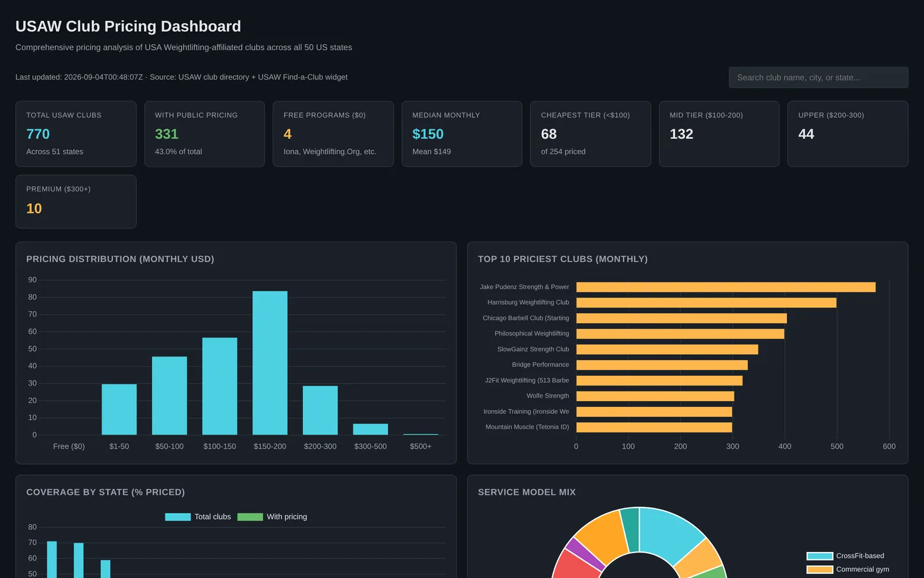Screen dimensions: 924x578
Task: Toggle the Commercial gym legend swatch
Action: [x=819, y=569]
